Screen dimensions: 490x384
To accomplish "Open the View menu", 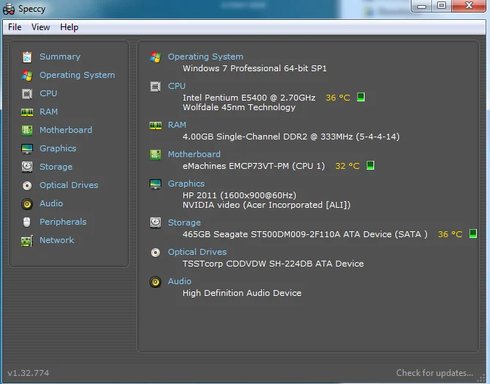I will point(41,27).
